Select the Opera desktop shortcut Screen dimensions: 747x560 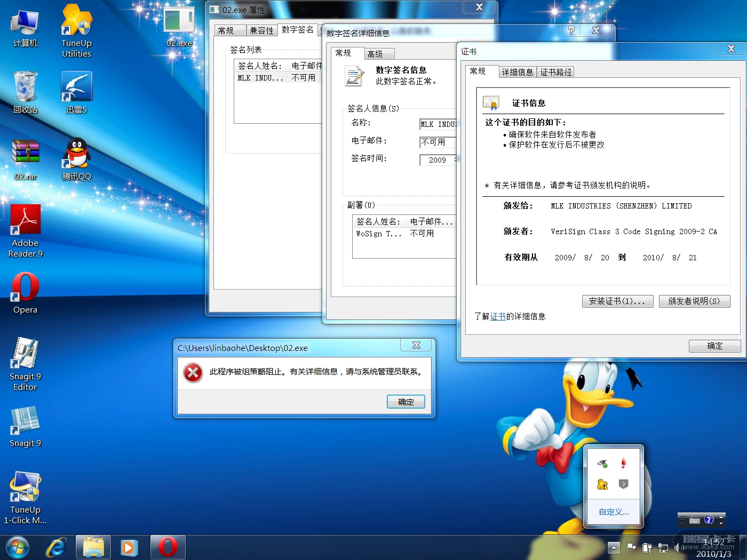click(x=25, y=293)
